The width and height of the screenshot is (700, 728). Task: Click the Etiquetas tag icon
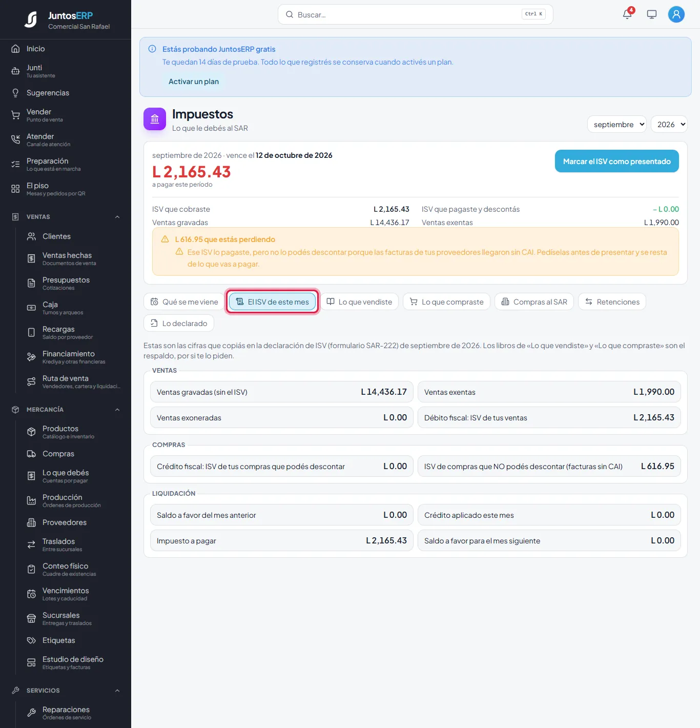(31, 640)
